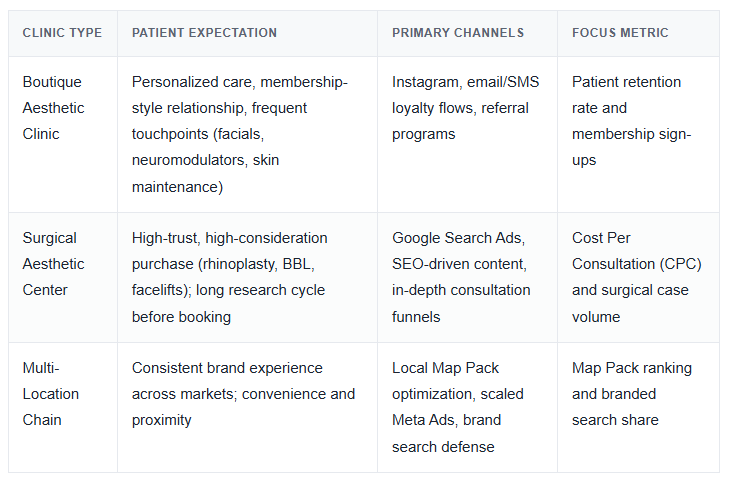Viewport: 731px width, 488px height.
Task: Click the Clinic Type column header
Action: coord(62,33)
